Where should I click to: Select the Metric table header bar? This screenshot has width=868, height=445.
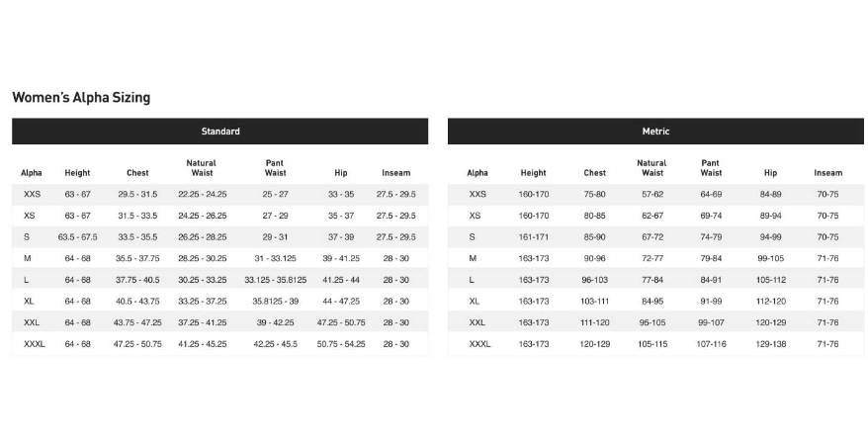(655, 132)
